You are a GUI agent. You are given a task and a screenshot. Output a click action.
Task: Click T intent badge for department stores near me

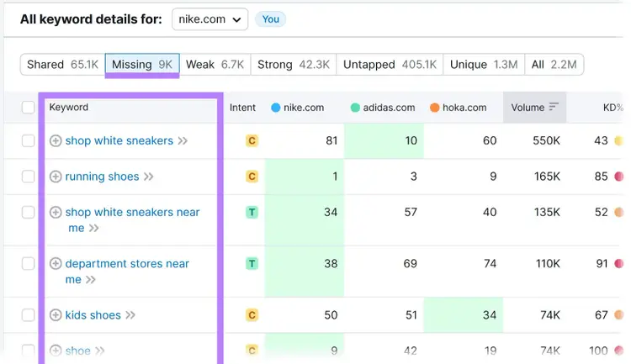[x=252, y=263]
